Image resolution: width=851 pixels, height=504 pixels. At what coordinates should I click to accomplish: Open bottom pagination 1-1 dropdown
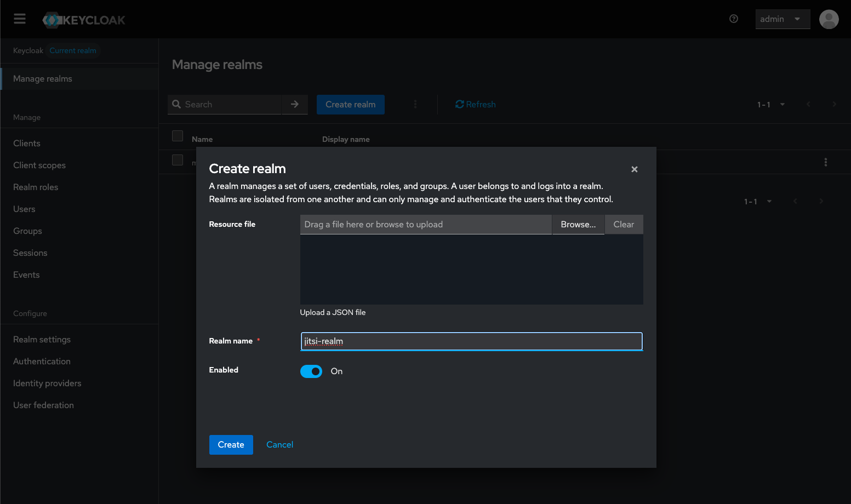pyautogui.click(x=758, y=202)
